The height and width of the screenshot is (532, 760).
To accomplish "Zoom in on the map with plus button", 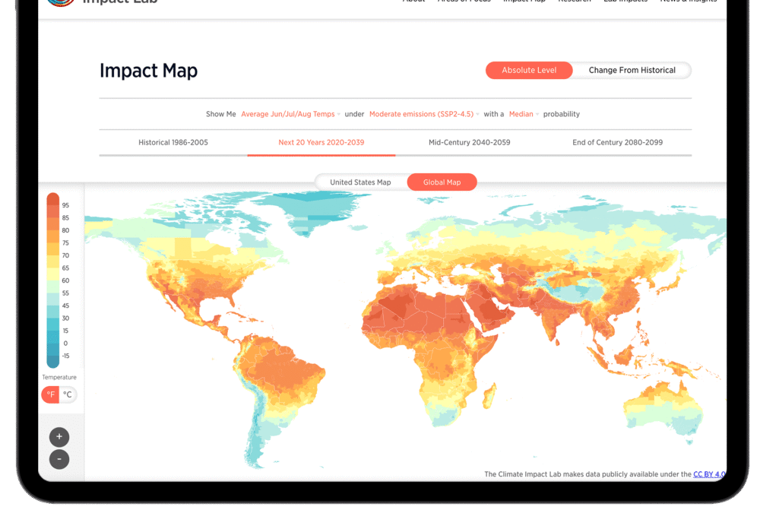I will (59, 437).
